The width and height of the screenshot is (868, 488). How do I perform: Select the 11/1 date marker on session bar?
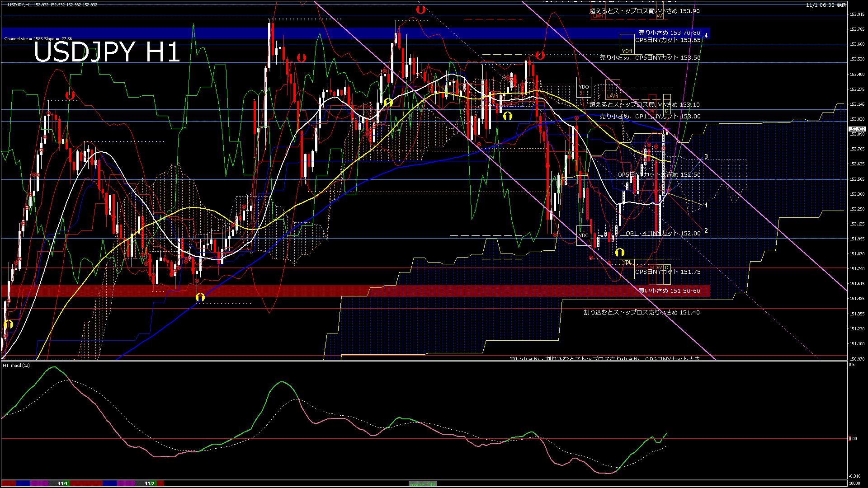point(62,483)
